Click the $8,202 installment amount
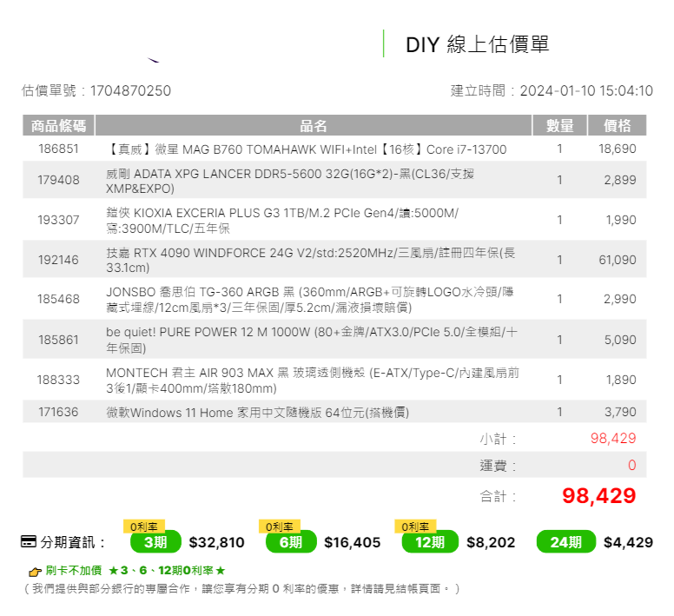This screenshot has height=616, width=674. (x=491, y=542)
